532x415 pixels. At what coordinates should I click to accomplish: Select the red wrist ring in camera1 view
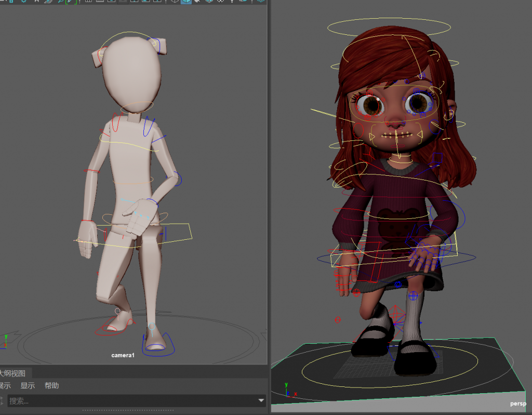point(87,221)
